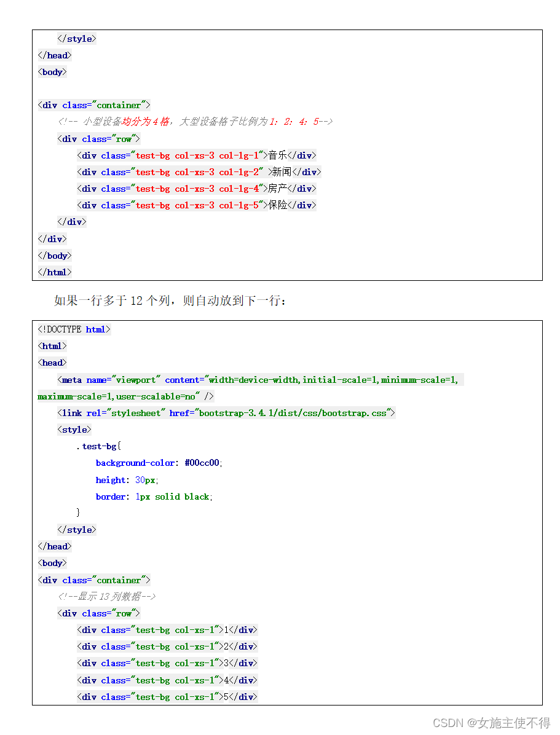Click the 新闻 div code line

point(198,172)
